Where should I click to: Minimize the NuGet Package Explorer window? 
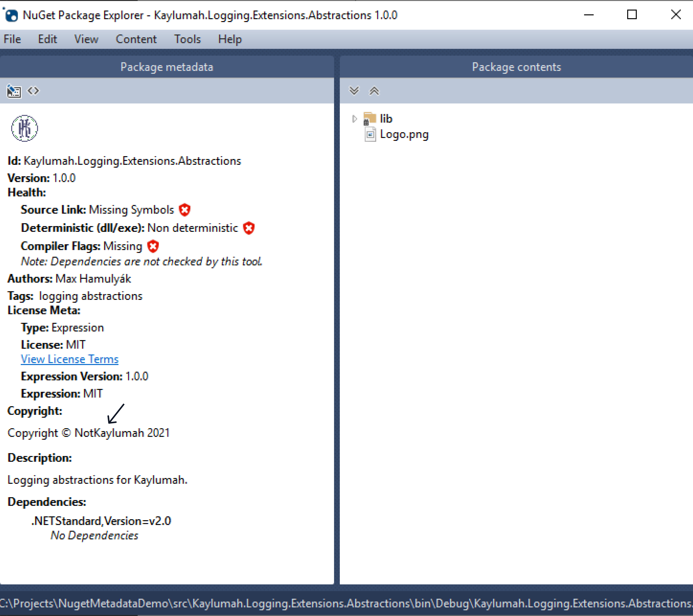[589, 15]
